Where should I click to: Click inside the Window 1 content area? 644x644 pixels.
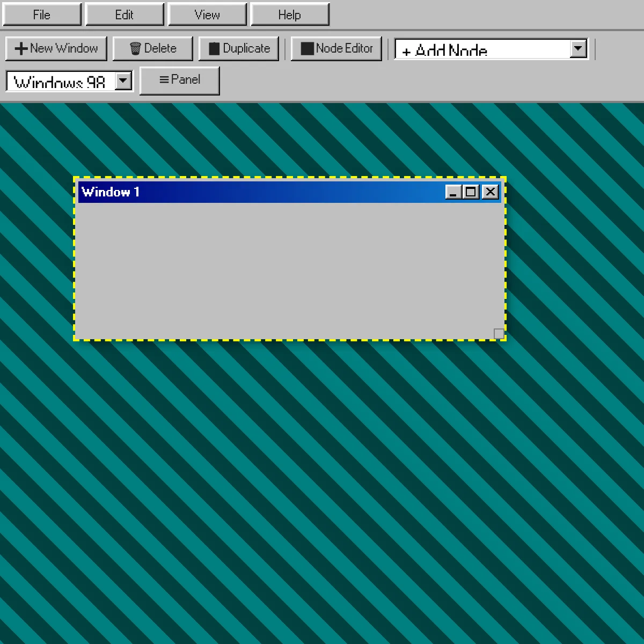(x=289, y=270)
